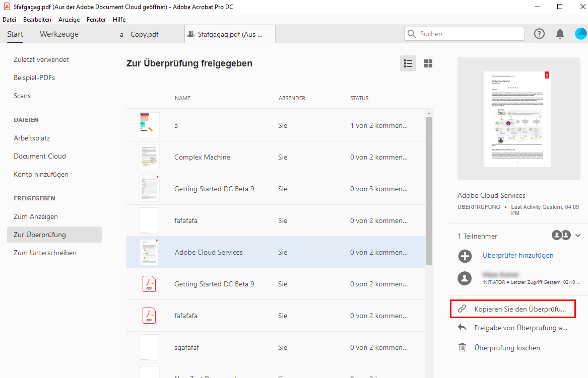Select the 'sgafafaf' file name
This screenshot has width=588, height=378.
point(187,348)
